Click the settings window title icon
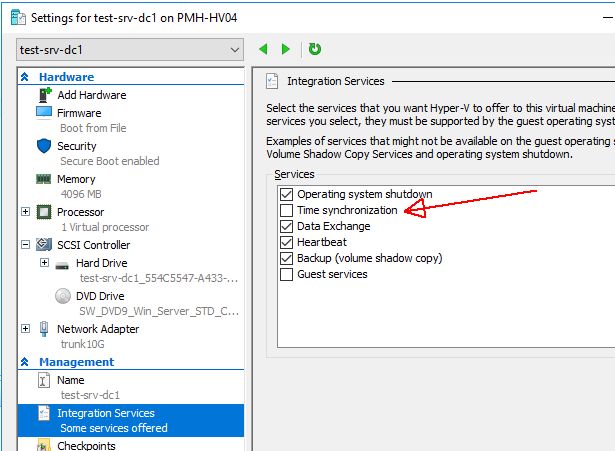Screen dimensions: 615x451 click(x=18, y=17)
